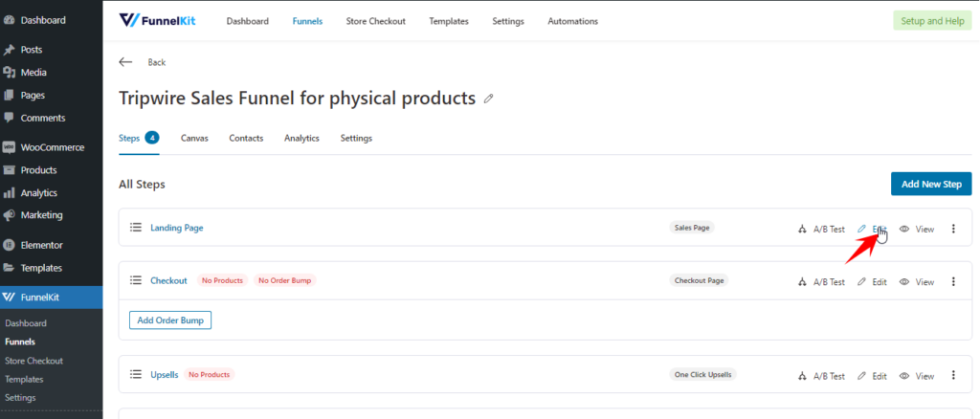The width and height of the screenshot is (980, 419).
Task: Click the Back arrow icon
Action: click(x=125, y=62)
